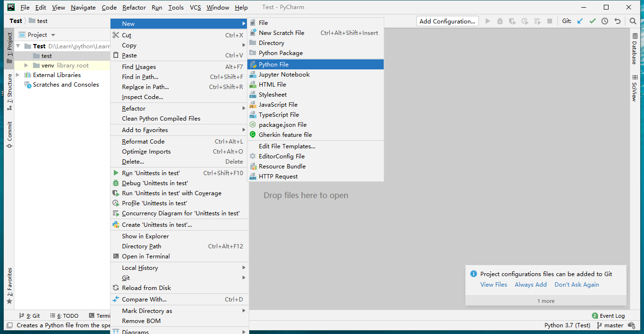Open the Database tool window

tap(635, 48)
